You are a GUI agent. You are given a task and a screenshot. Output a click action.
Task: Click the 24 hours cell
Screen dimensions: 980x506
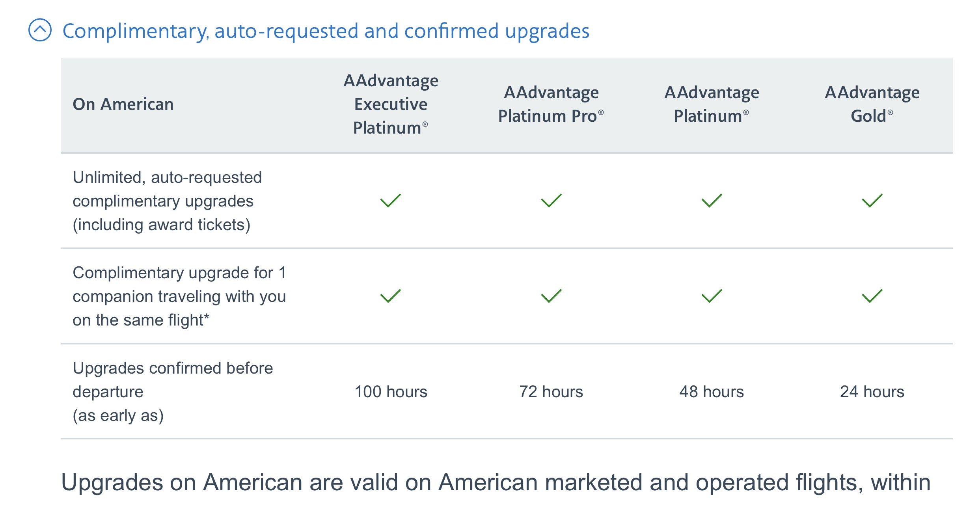pyautogui.click(x=872, y=392)
